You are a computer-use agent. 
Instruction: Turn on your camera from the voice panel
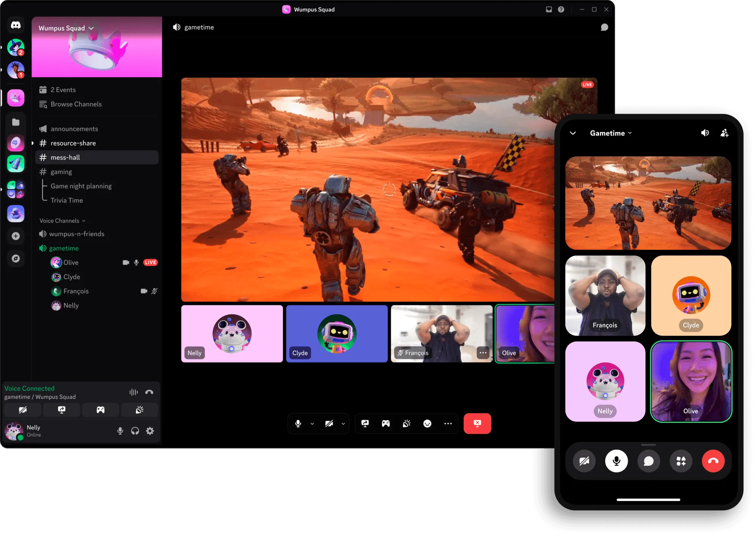23,410
